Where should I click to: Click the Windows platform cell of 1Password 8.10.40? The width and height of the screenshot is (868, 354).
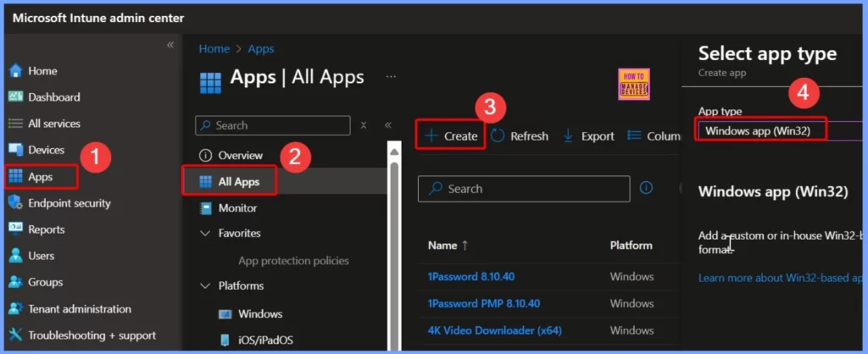(632, 276)
